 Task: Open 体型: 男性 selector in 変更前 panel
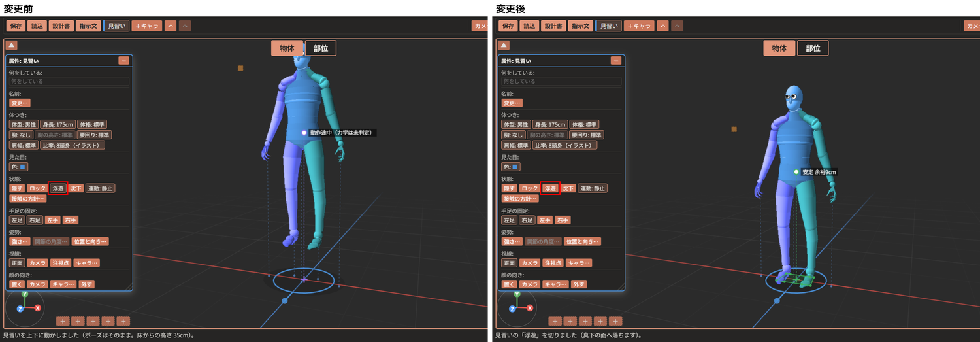click(x=24, y=124)
